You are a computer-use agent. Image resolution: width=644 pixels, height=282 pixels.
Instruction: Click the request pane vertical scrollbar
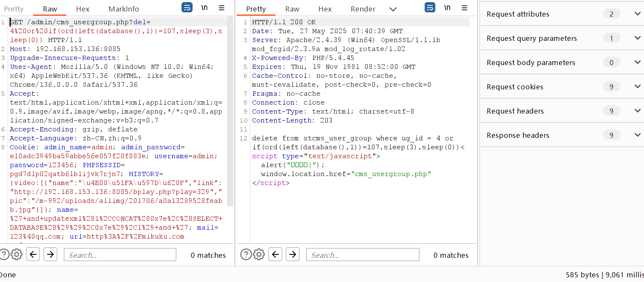(230, 112)
